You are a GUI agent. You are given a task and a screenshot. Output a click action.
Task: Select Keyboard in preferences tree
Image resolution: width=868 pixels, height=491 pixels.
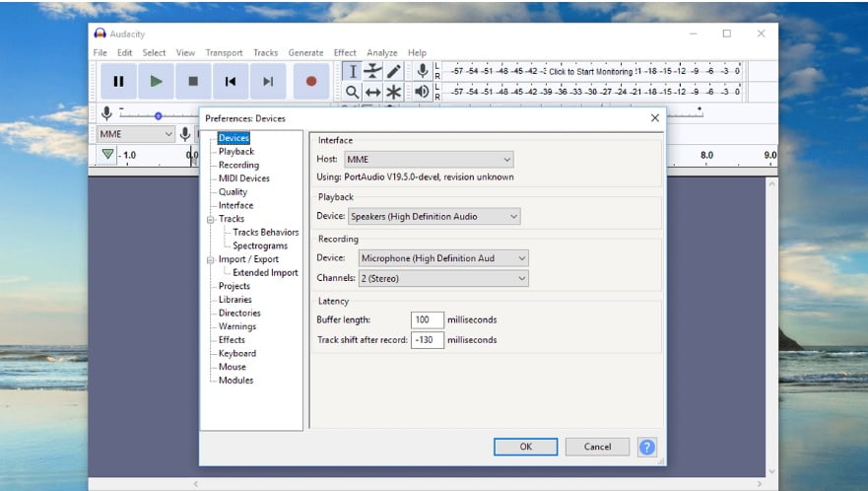click(x=236, y=354)
